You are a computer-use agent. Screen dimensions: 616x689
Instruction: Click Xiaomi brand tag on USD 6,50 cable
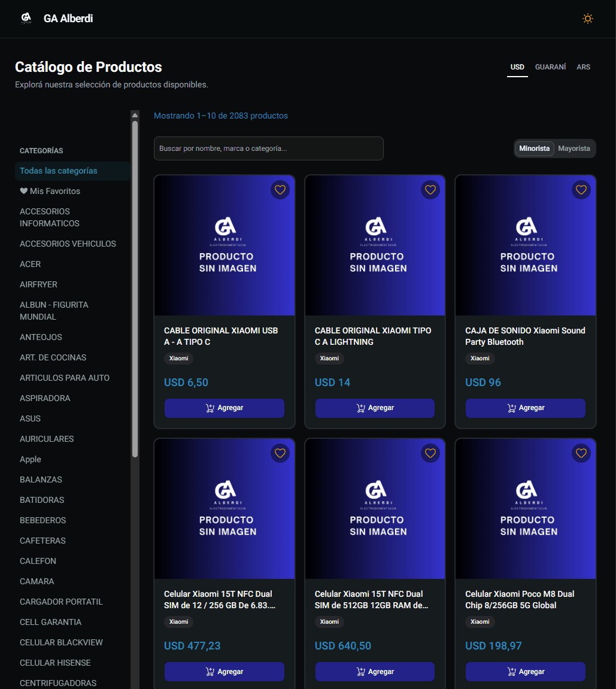coord(179,359)
